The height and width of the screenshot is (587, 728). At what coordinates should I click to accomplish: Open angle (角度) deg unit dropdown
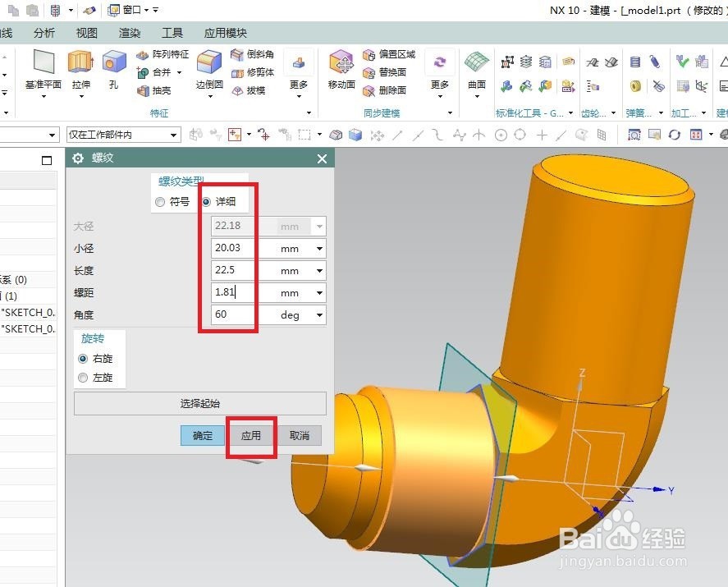click(x=319, y=315)
